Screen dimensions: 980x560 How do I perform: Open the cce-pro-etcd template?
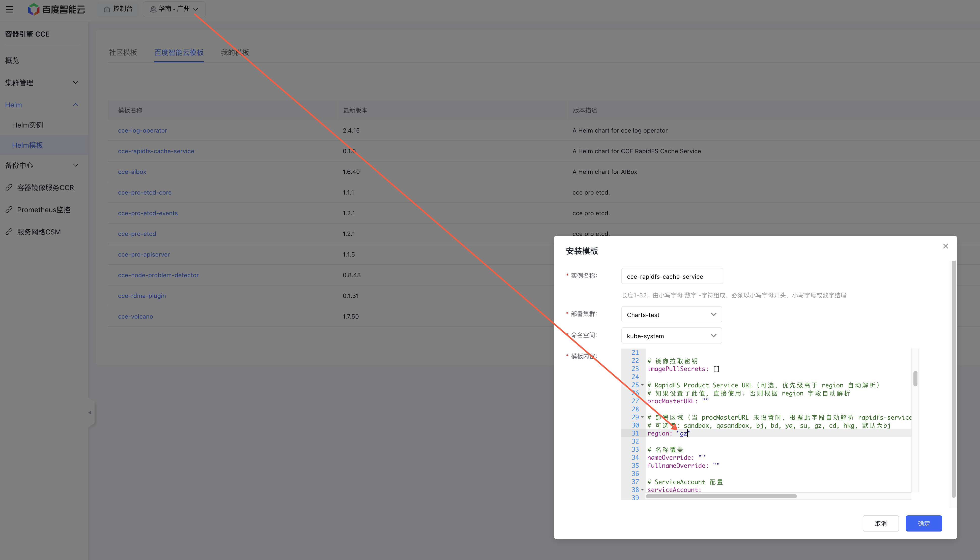click(137, 234)
